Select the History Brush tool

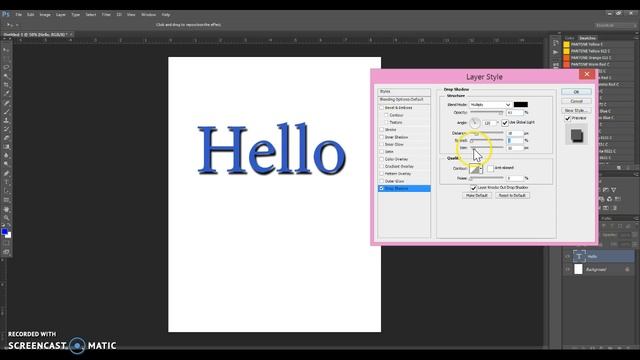pos(6,129)
